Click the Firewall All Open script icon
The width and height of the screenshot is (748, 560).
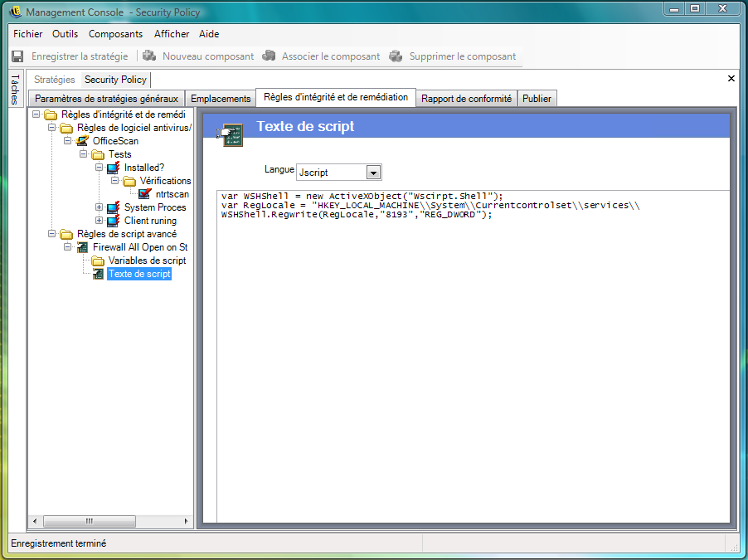(x=82, y=247)
